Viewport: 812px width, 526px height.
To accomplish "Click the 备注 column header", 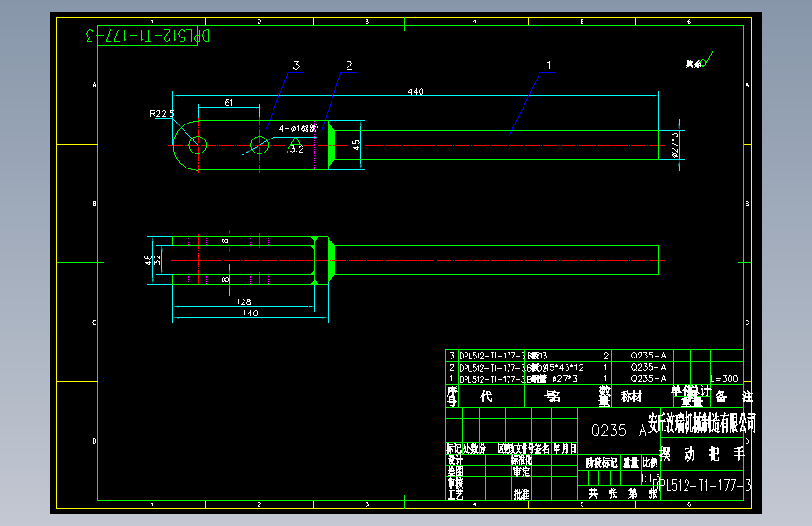I will point(734,397).
